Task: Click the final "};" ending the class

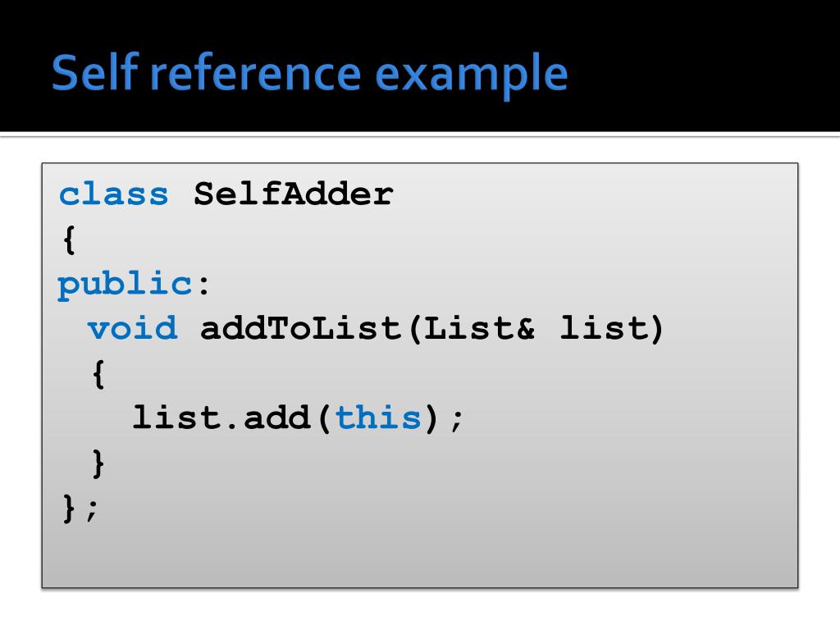Action: pyautogui.click(x=80, y=509)
